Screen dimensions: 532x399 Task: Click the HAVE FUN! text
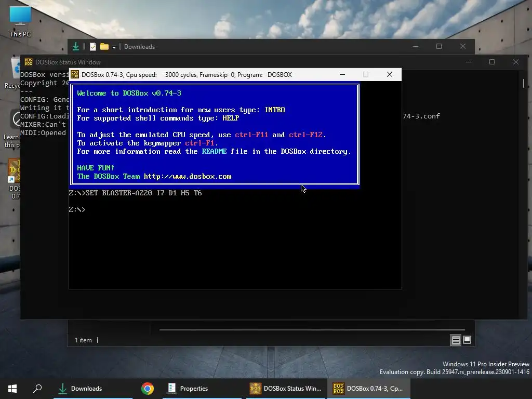96,168
